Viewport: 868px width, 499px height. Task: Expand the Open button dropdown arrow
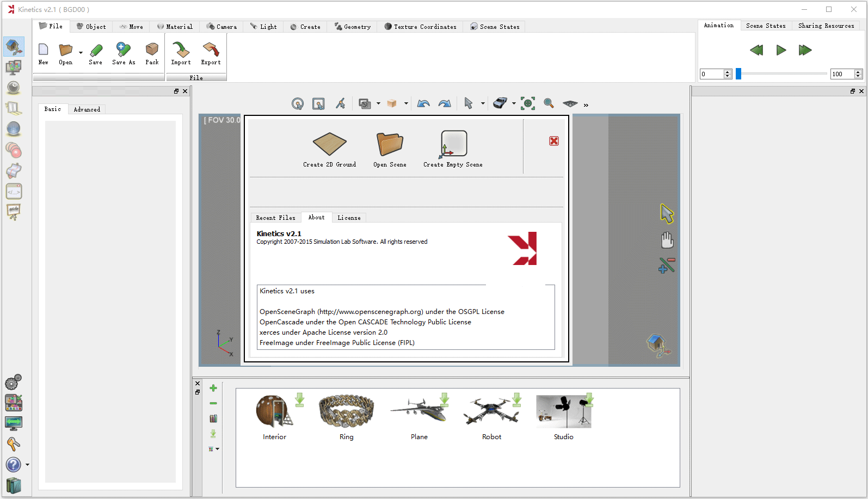(81, 53)
